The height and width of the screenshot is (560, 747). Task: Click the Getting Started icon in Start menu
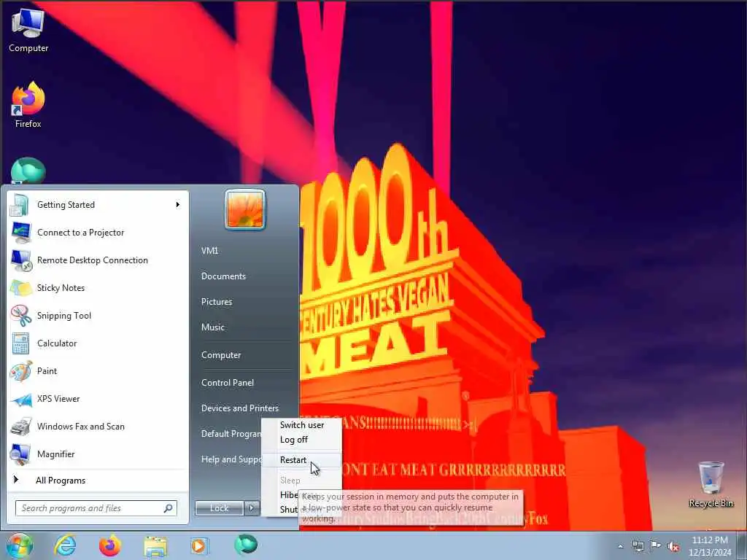(x=20, y=205)
